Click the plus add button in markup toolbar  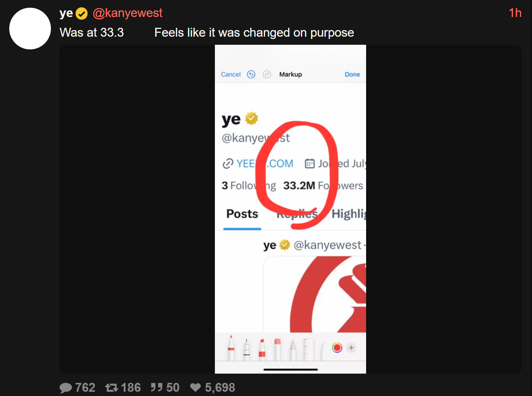point(351,348)
